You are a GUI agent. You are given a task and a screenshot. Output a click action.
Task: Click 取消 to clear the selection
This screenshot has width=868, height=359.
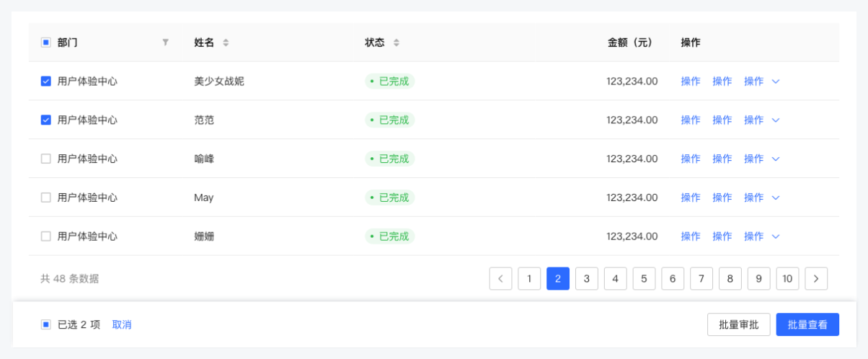click(122, 324)
